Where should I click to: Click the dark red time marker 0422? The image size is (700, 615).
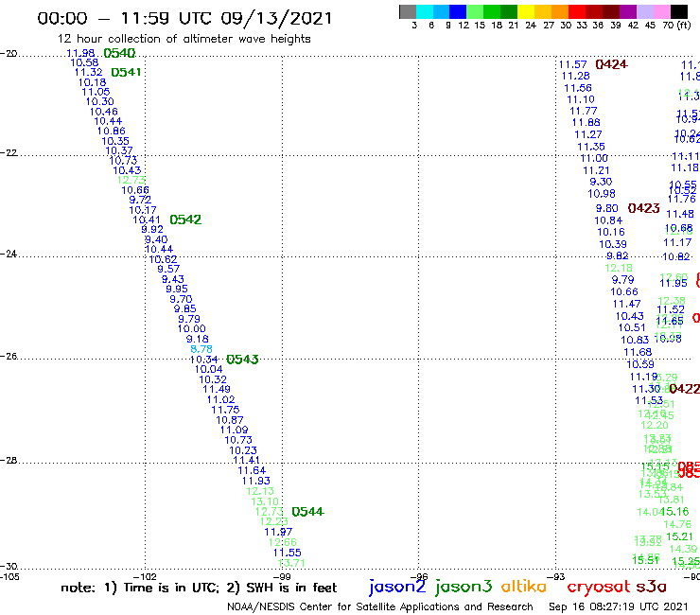click(684, 389)
